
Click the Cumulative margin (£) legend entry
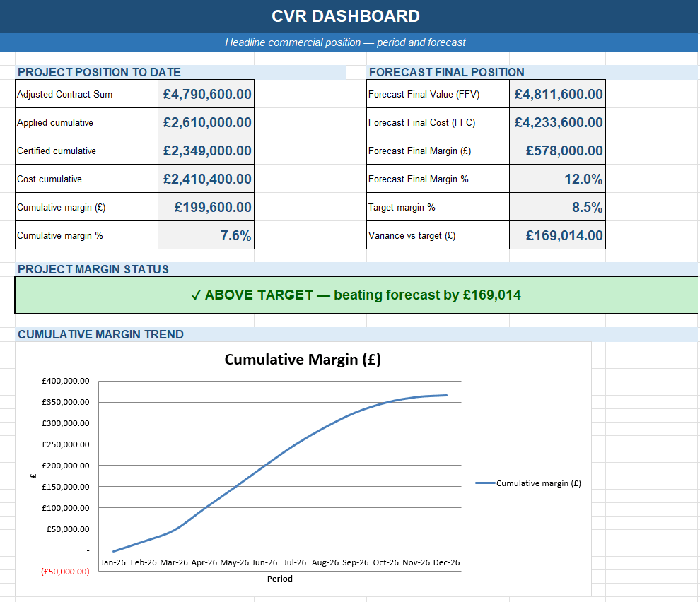(529, 483)
